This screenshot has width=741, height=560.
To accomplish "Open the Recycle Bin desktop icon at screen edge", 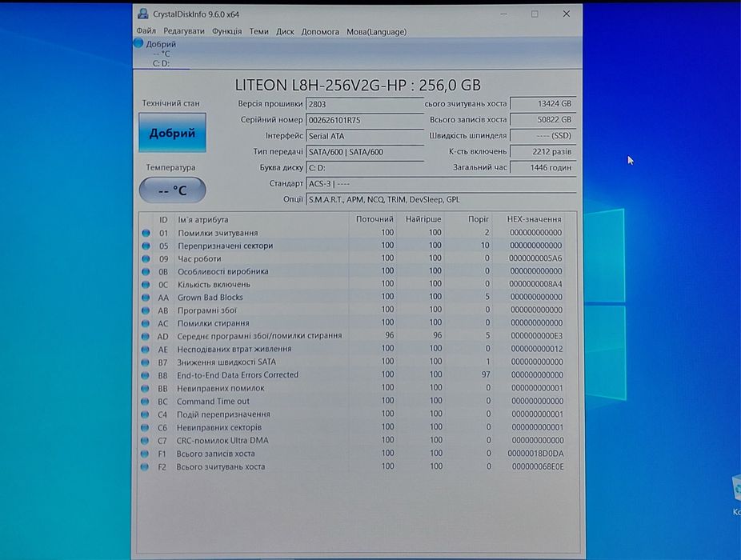I will coord(737,495).
